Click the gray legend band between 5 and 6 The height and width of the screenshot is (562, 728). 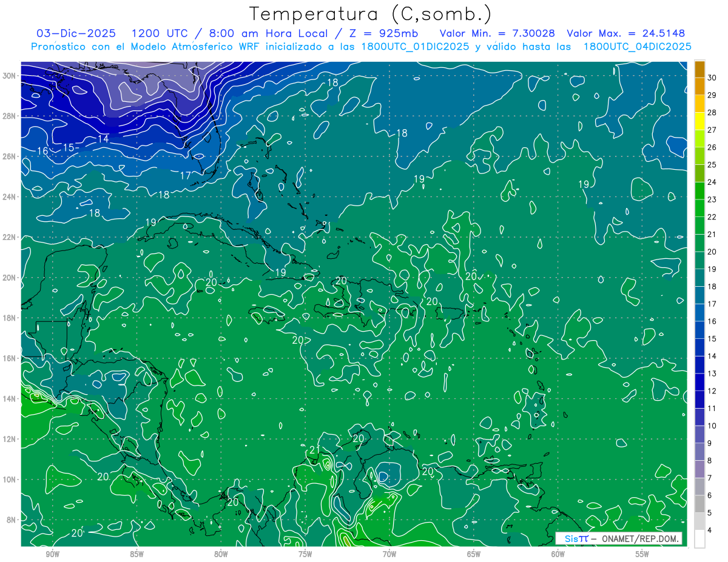pos(699,504)
